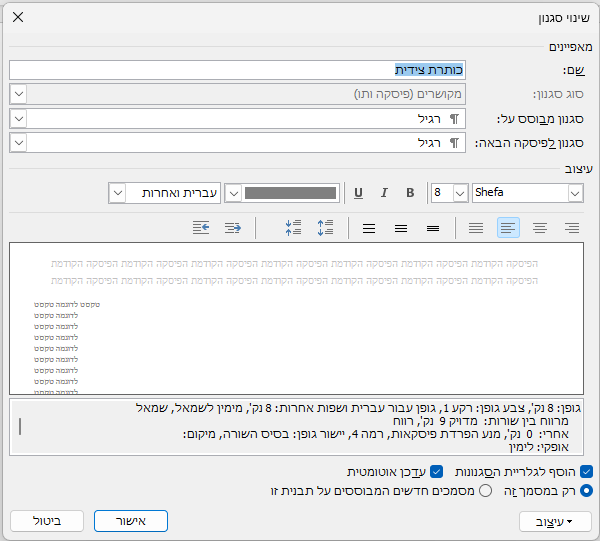Click the 'ביטול' button to cancel
Image resolution: width=600 pixels, height=541 pixels.
47,521
